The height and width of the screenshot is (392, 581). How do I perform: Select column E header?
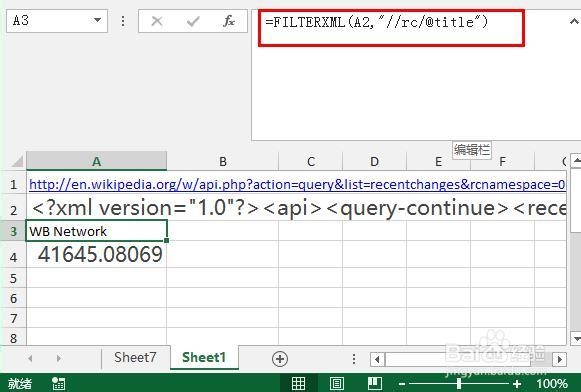tap(438, 162)
